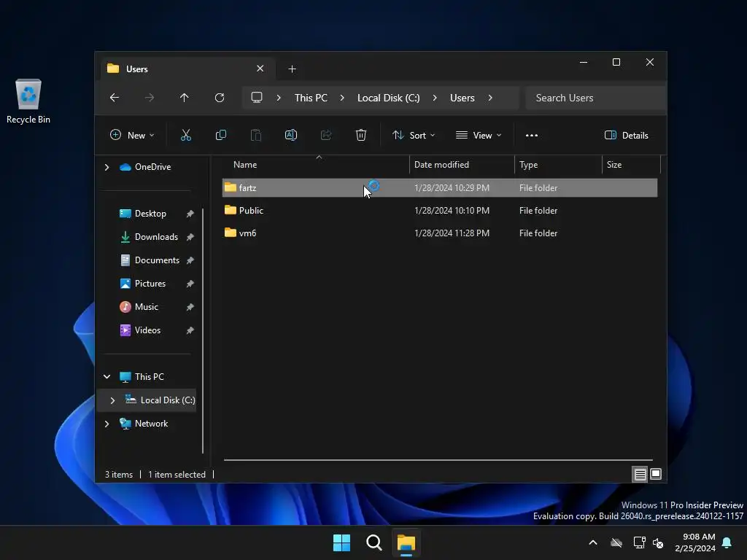Image resolution: width=747 pixels, height=560 pixels.
Task: Collapse the This PC tree node
Action: coord(107,377)
